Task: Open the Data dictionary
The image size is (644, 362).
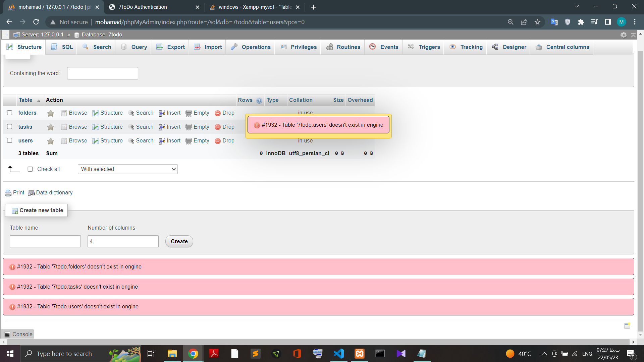Action: 50,193
